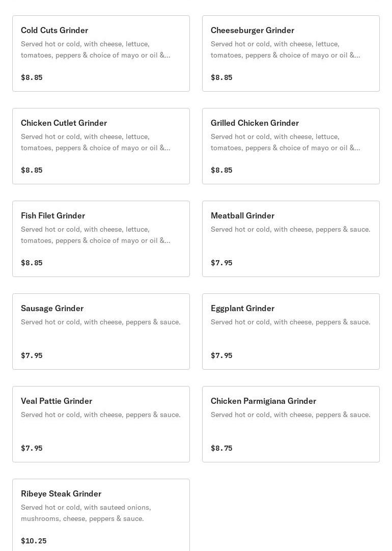This screenshot has width=392, height=551.
Task: Click the Cold Cuts Grinder description text
Action: click(x=95, y=49)
